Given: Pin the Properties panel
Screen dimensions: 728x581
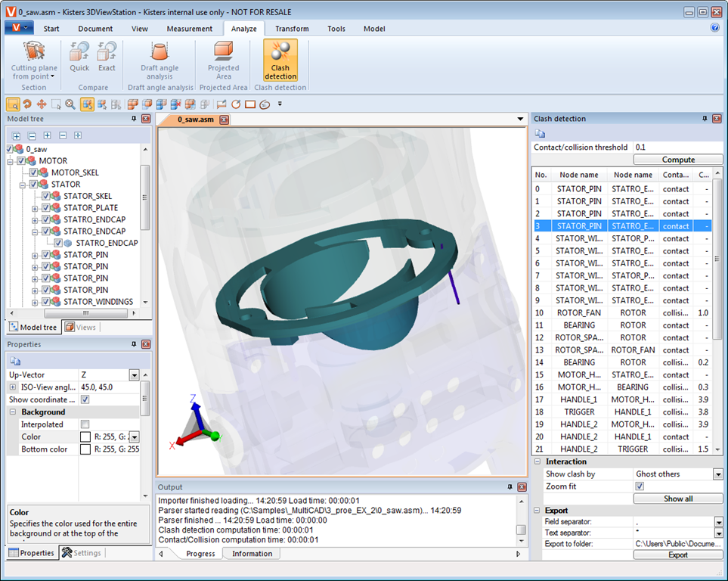Looking at the screenshot, I should pyautogui.click(x=134, y=344).
